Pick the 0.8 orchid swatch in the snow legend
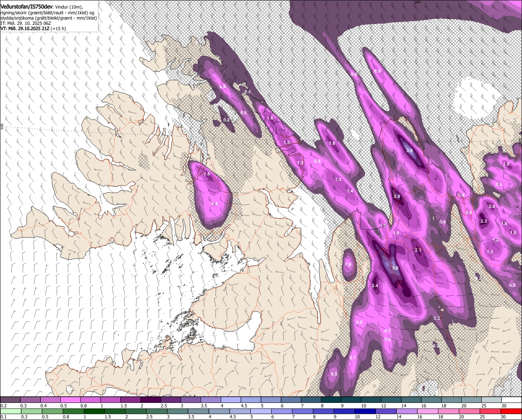 90,400
